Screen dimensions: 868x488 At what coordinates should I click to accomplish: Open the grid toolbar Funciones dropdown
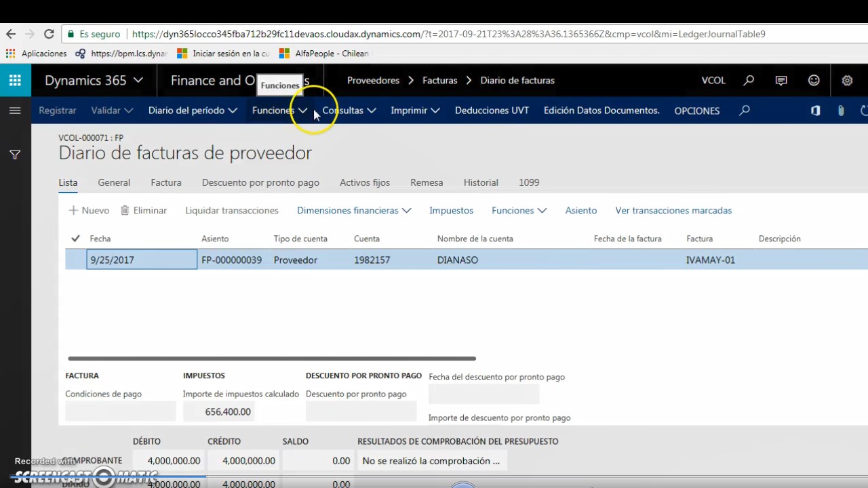coord(519,210)
